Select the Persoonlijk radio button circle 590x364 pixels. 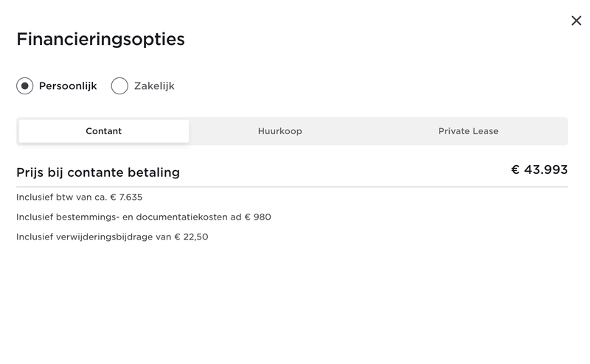(x=25, y=86)
